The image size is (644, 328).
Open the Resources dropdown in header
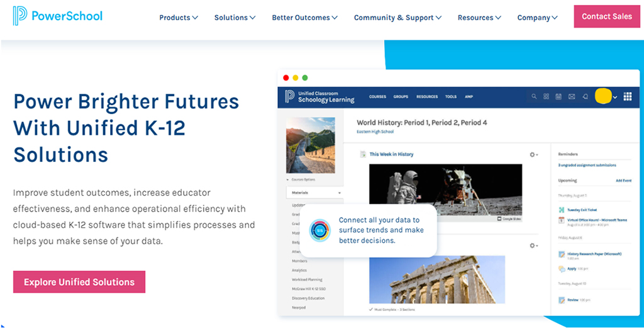click(479, 18)
